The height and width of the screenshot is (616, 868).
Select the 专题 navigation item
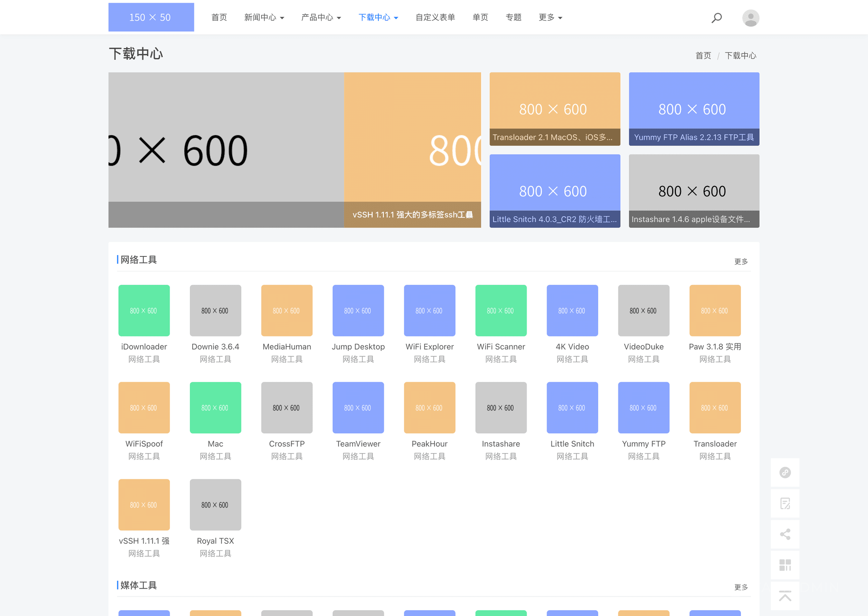click(514, 17)
